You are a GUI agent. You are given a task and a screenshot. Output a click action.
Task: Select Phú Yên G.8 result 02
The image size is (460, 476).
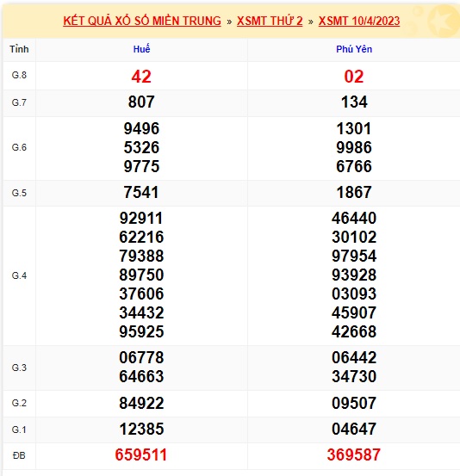point(354,77)
